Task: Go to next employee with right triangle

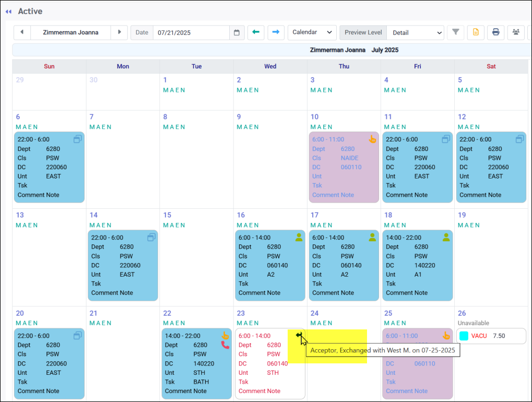Action: (x=119, y=32)
